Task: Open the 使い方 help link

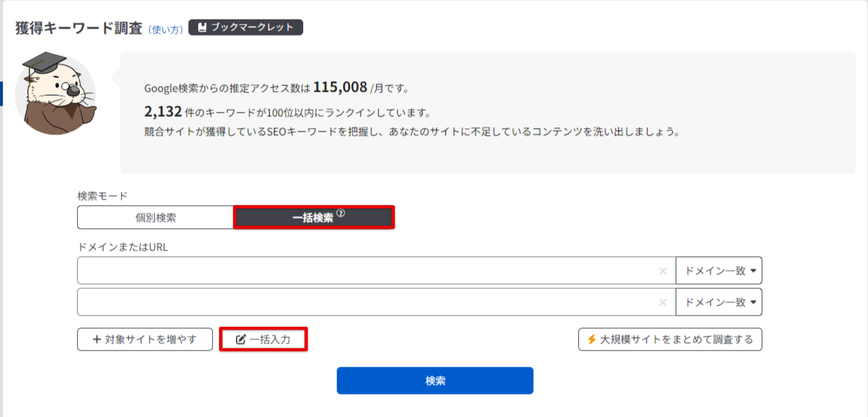Action: click(166, 29)
